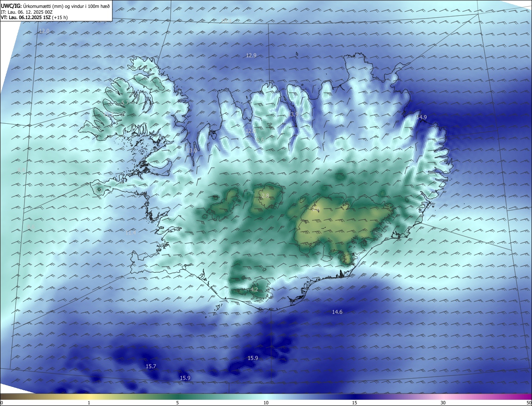Click the 1 tick on the color scale
Image resolution: width=532 pixels, height=406 pixels.
[x=89, y=403]
